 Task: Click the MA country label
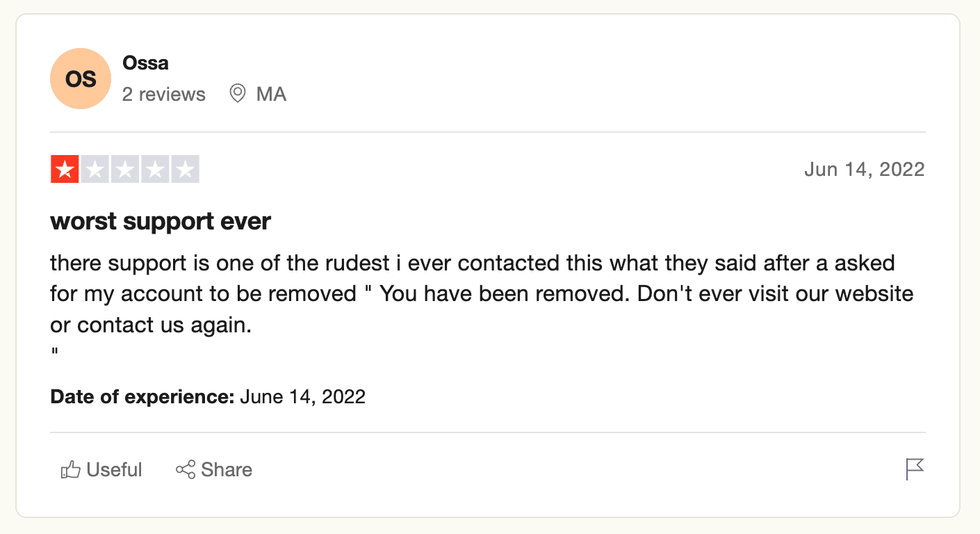pos(272,94)
